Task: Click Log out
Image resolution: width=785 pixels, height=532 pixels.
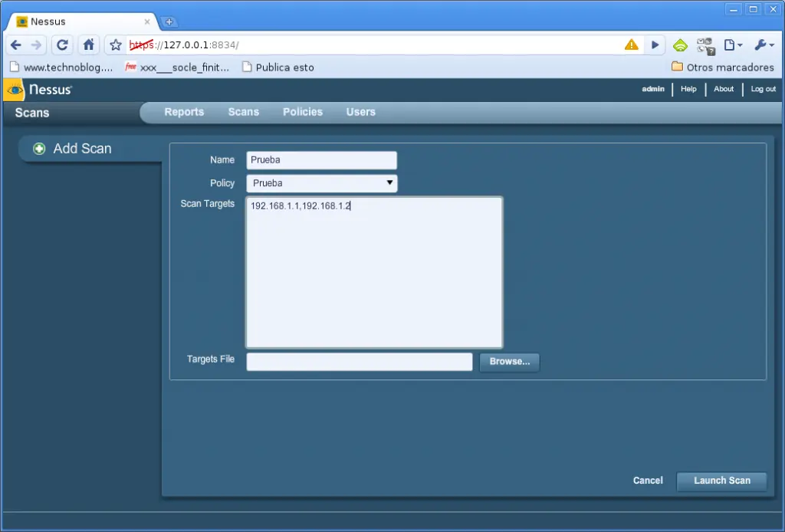Action: [x=763, y=89]
